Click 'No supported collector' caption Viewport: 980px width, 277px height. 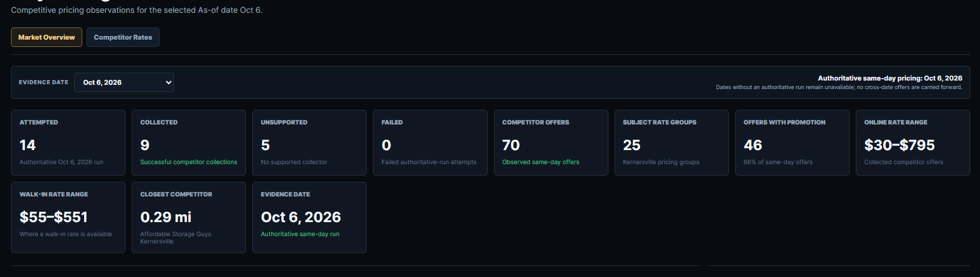click(x=294, y=162)
